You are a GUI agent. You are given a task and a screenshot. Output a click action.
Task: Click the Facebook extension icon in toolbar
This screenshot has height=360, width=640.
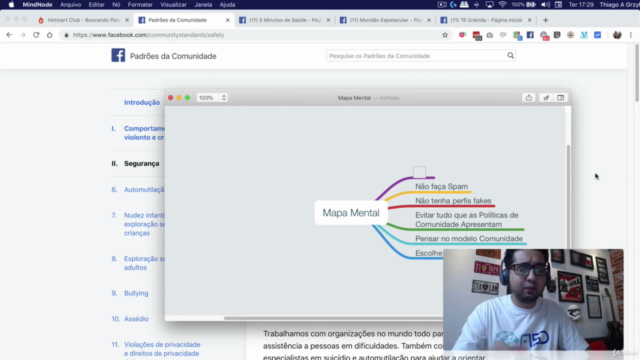tap(530, 35)
